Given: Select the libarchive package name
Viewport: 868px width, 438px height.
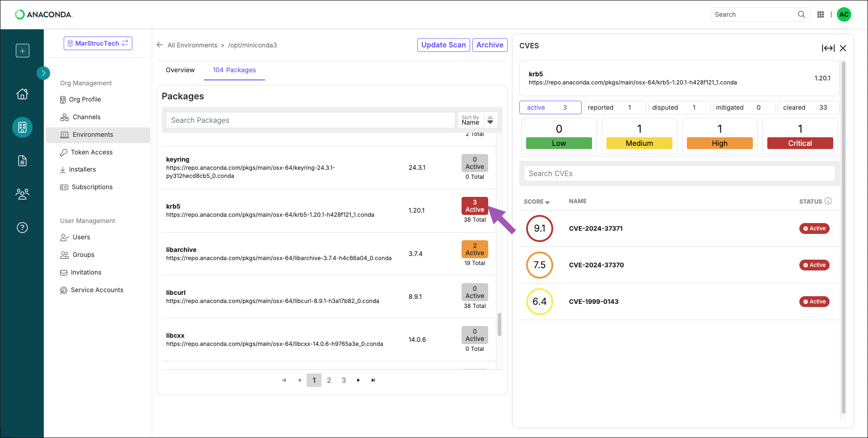Looking at the screenshot, I should coord(181,250).
